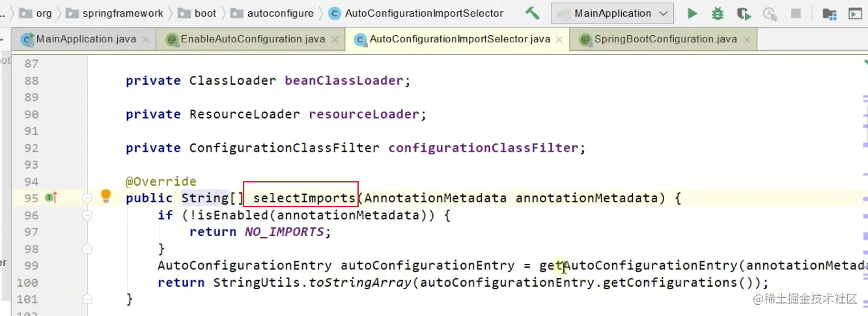Close the AutoConfigurationImportSelector.java tab
Screen dimensions: 868x316
559,40
